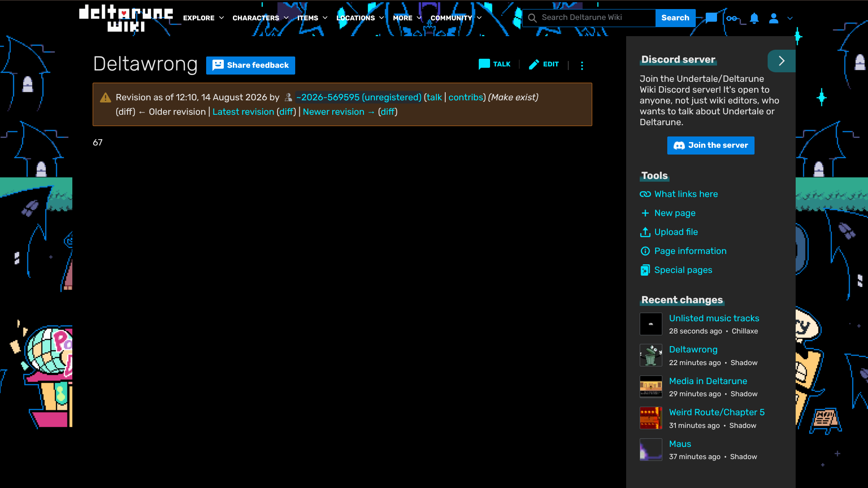Image resolution: width=868 pixels, height=488 pixels.
Task: Open What links here
Action: point(686,194)
